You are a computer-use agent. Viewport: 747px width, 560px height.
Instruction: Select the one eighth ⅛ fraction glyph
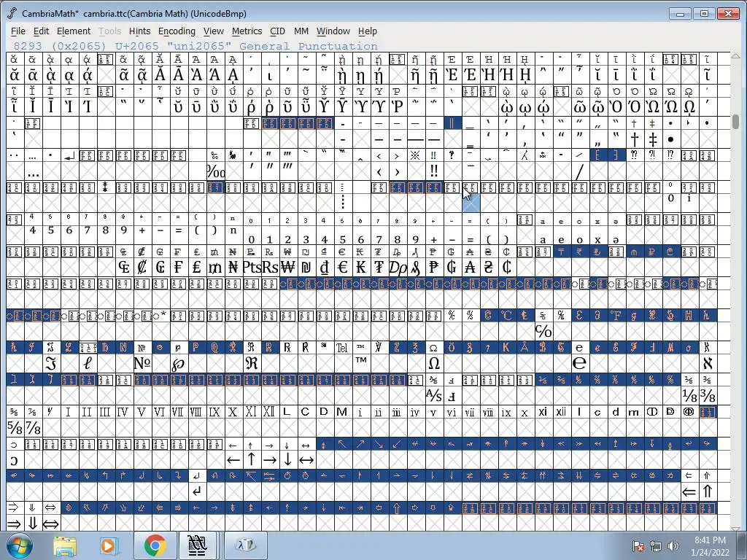[689, 396]
